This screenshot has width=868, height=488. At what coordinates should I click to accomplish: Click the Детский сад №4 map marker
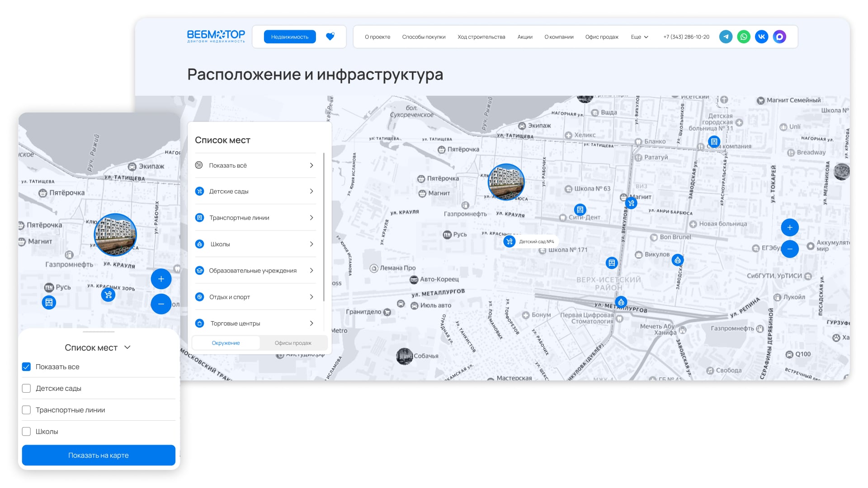coord(509,241)
